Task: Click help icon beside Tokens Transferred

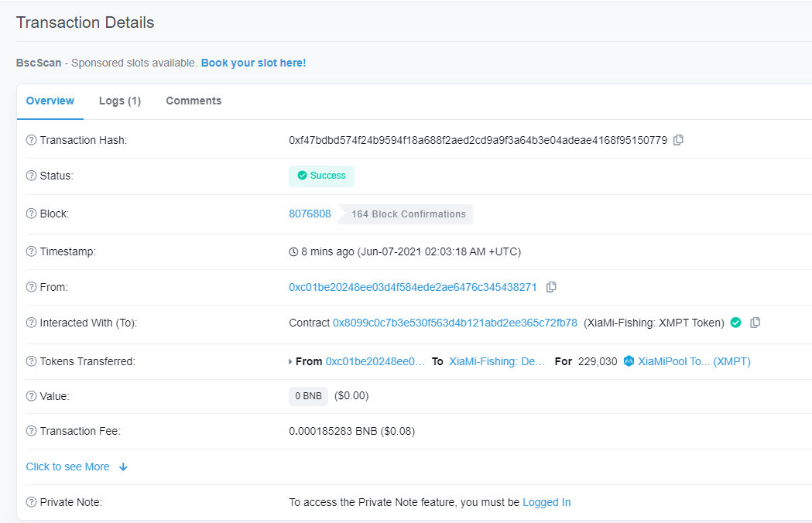Action: click(x=31, y=361)
